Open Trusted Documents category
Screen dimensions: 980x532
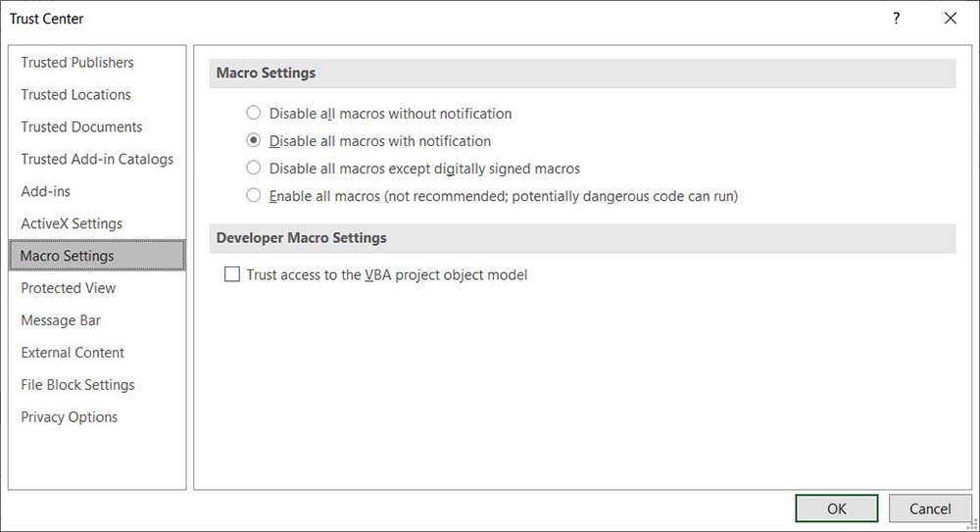[81, 127]
